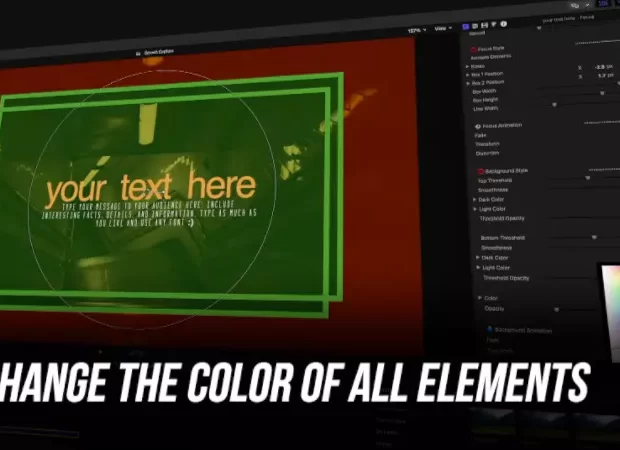Click the Opacity slider handle
This screenshot has width=620, height=450.
pos(556,310)
